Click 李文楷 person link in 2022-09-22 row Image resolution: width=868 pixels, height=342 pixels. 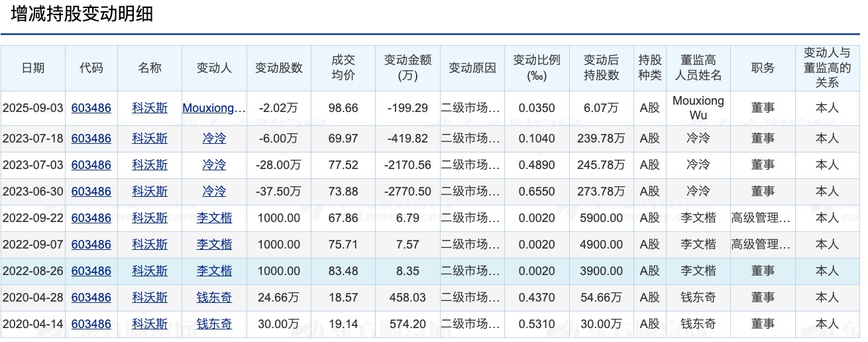click(x=214, y=218)
